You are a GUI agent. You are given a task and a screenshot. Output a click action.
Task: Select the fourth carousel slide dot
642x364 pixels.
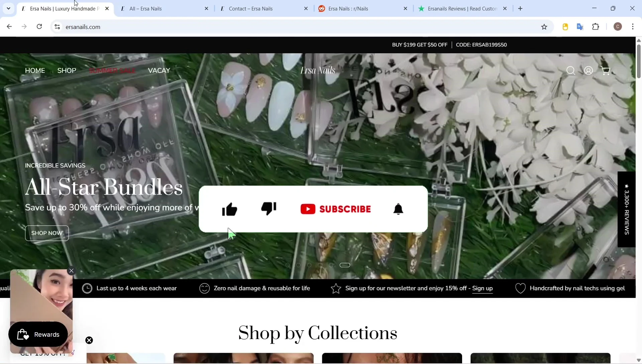320,265
